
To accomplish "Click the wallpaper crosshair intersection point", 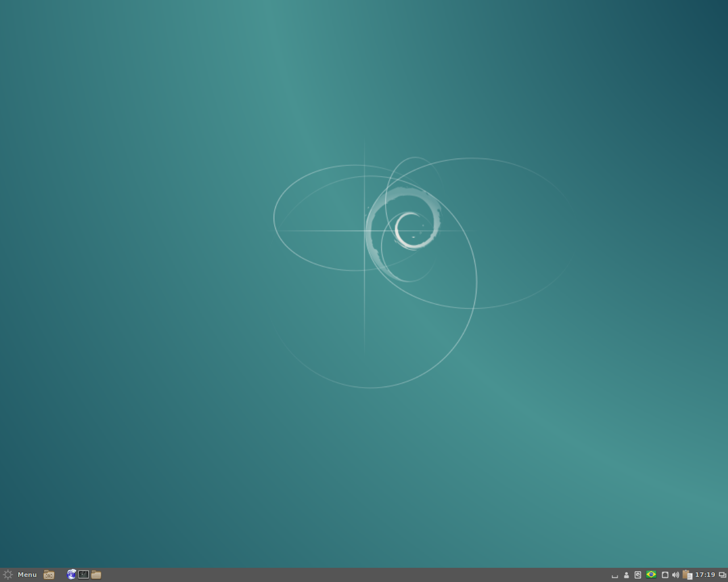I will pyautogui.click(x=365, y=231).
